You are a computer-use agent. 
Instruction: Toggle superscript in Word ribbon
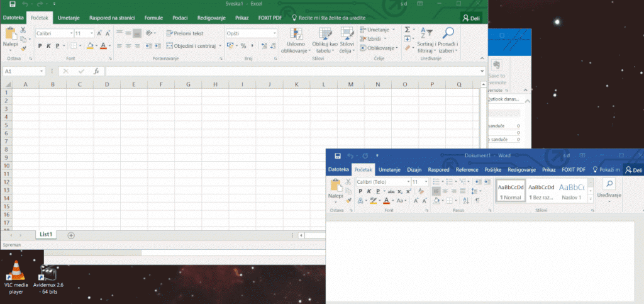409,191
